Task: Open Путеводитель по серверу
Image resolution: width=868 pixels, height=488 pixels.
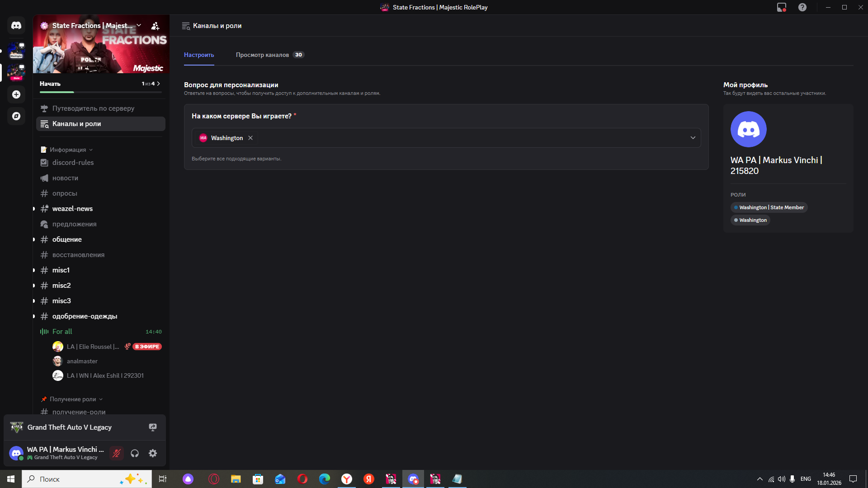Action: click(x=93, y=108)
